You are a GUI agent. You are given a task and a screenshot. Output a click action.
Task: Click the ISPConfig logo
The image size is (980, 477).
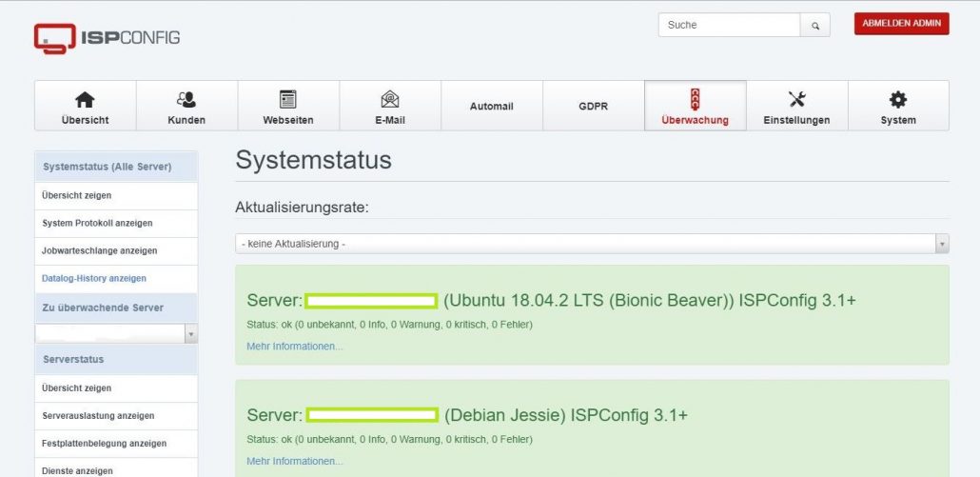click(107, 38)
